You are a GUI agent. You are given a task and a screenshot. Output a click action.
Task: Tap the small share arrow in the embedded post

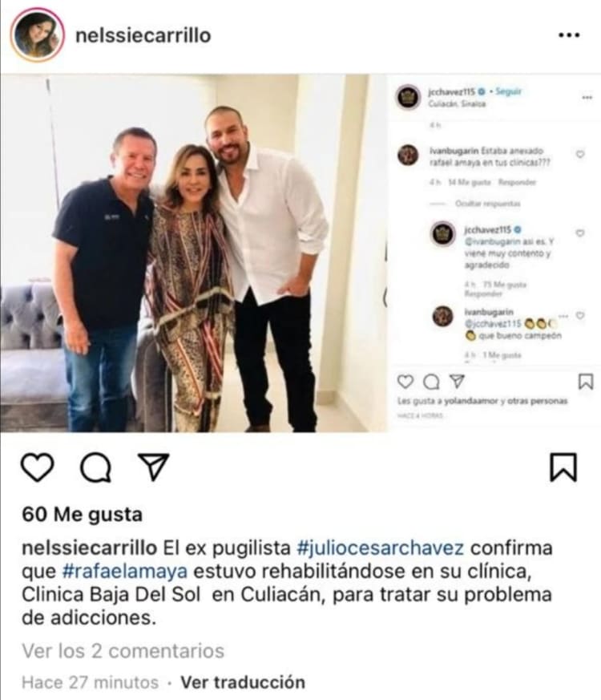pyautogui.click(x=457, y=381)
